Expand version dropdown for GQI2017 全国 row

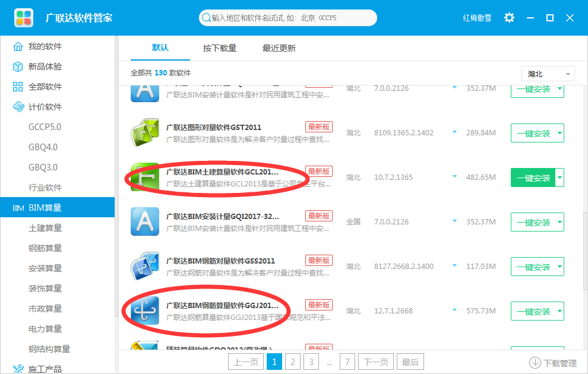click(x=454, y=221)
